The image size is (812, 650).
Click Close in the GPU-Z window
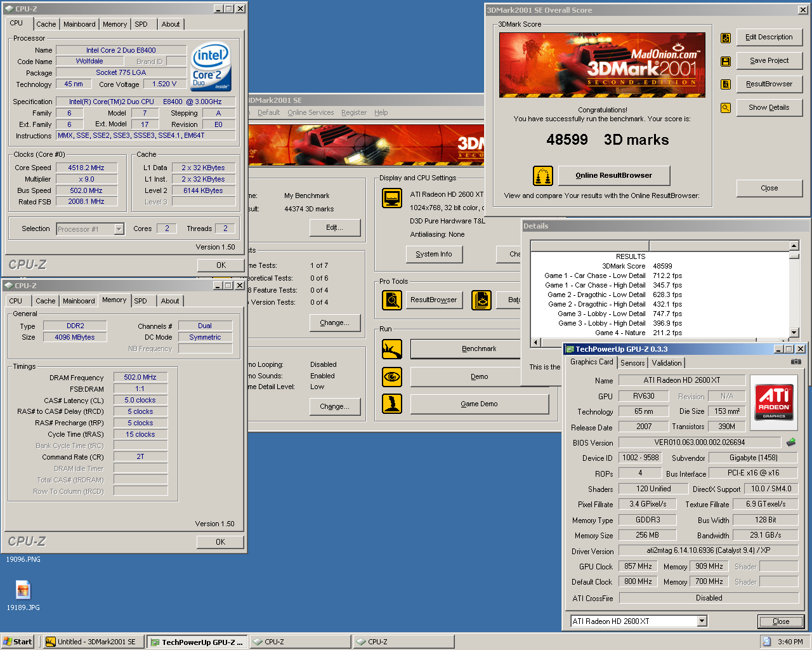[781, 621]
